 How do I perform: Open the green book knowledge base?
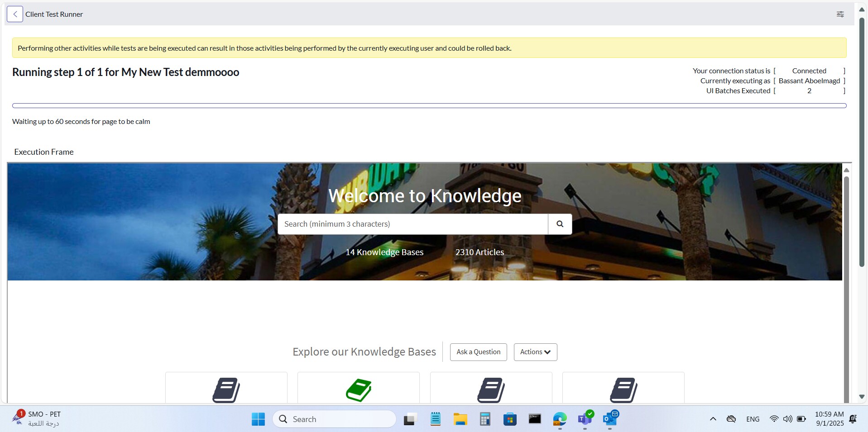[x=358, y=390]
